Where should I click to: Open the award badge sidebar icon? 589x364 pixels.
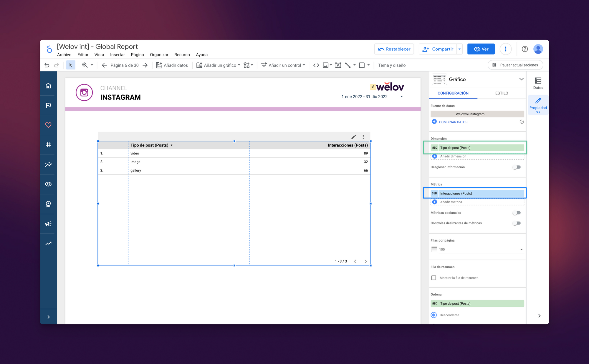coord(48,204)
